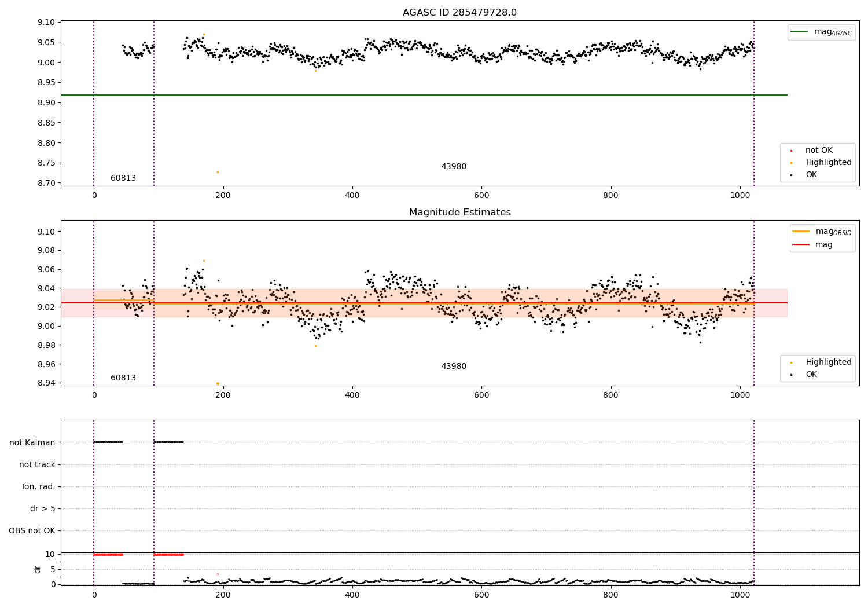The height and width of the screenshot is (608, 868).
Task: Click the plot title AGASC ID 285479728.0
Action: point(459,13)
